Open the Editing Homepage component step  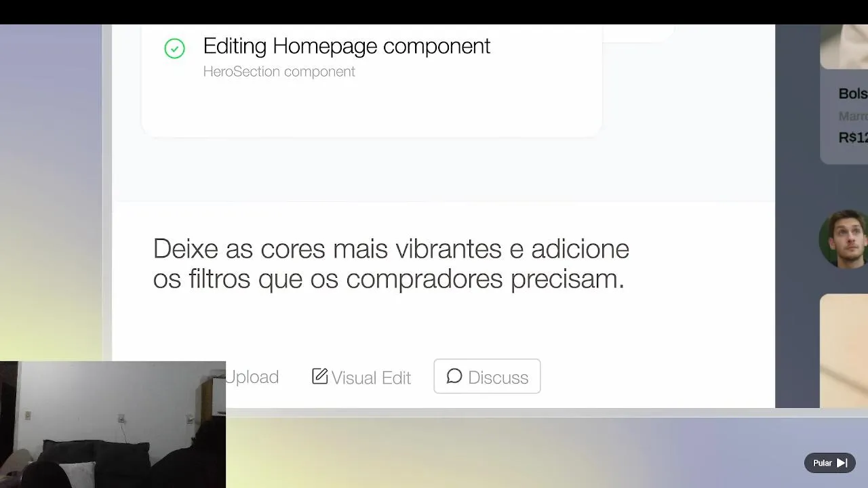pos(347,46)
